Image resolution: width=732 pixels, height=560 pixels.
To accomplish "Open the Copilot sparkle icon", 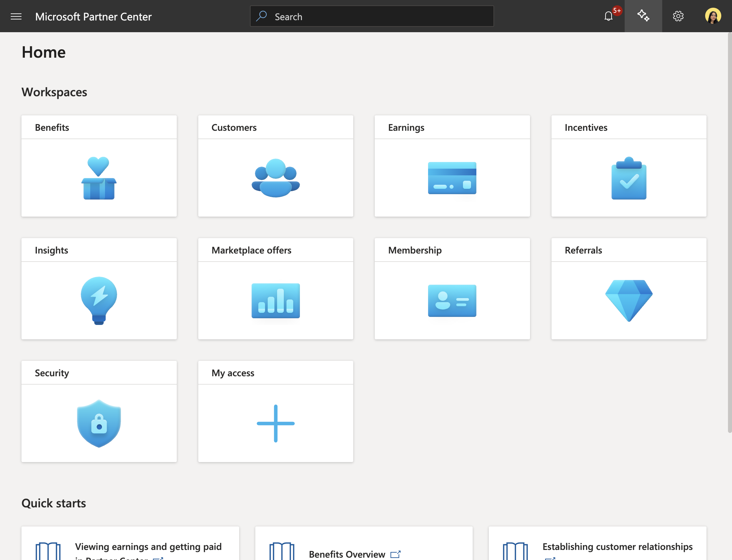I will point(643,16).
